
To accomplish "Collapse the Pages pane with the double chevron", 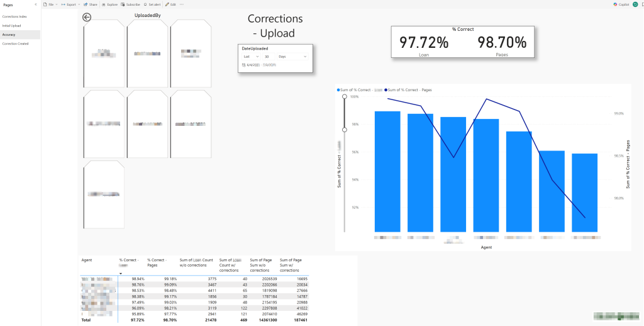I will [x=36, y=4].
